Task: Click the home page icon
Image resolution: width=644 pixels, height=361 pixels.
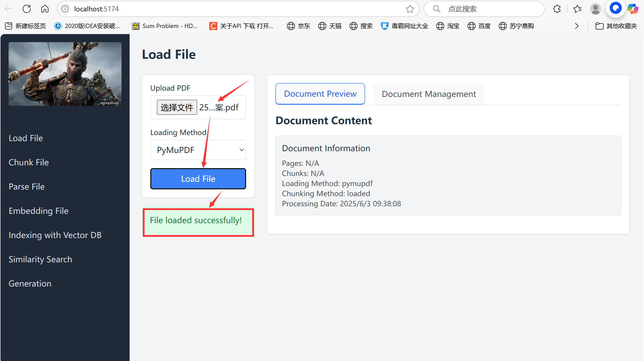Action: tap(45, 9)
